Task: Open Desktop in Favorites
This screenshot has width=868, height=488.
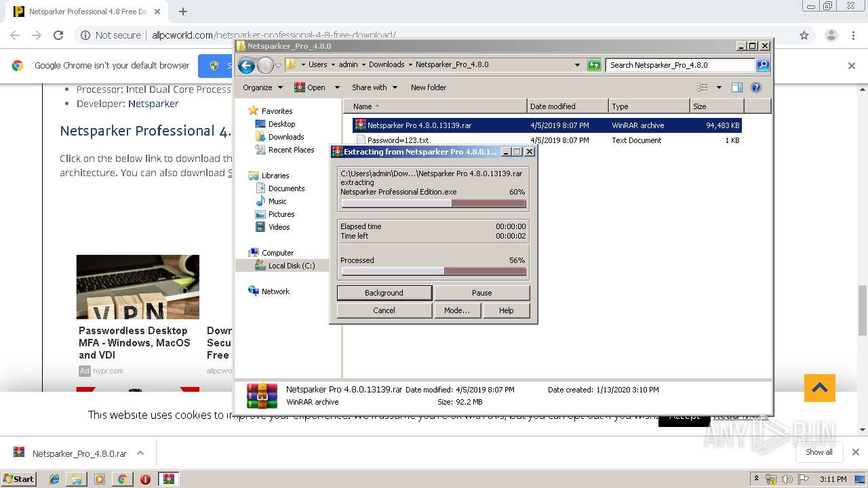Action: pyautogui.click(x=281, y=124)
